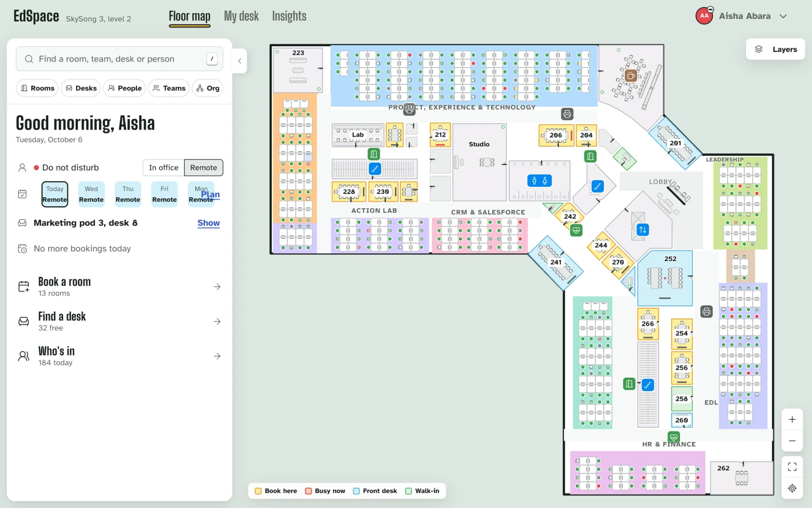Expand Book a room section
The height and width of the screenshot is (508, 812).
click(x=120, y=287)
